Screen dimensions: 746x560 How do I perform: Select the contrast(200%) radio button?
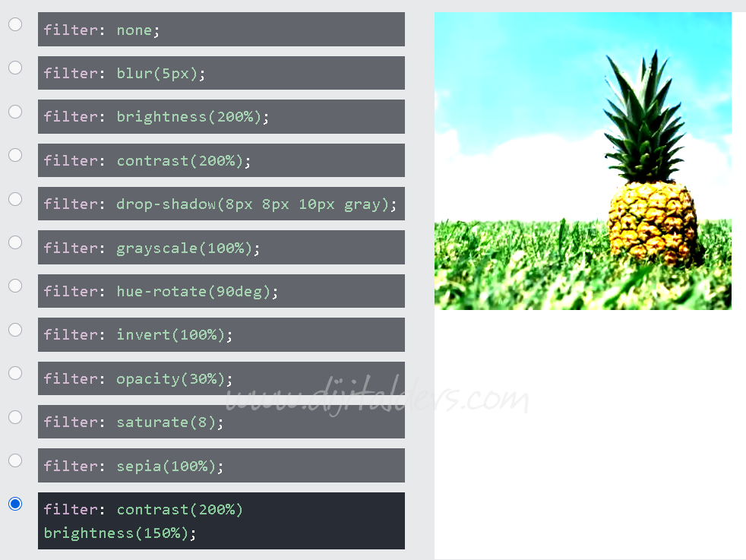[x=15, y=155]
